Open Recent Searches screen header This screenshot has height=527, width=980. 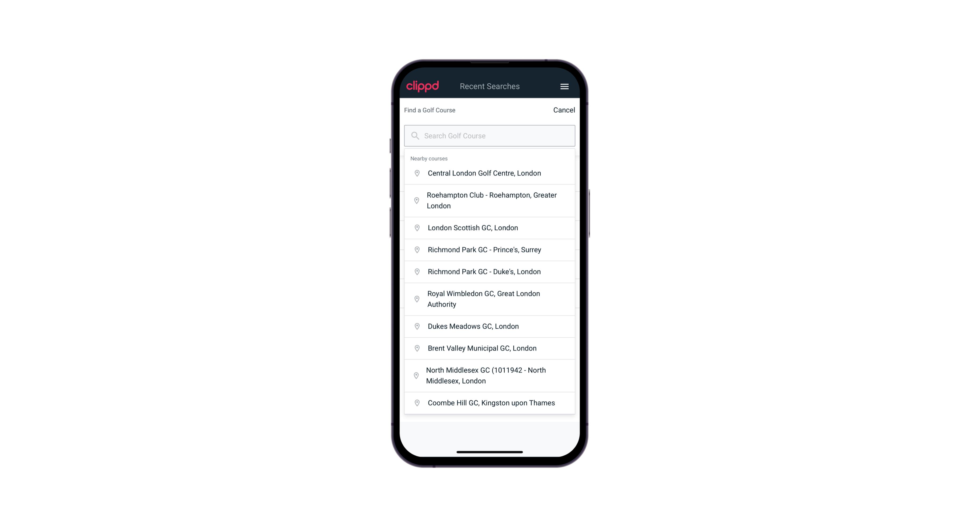click(489, 86)
